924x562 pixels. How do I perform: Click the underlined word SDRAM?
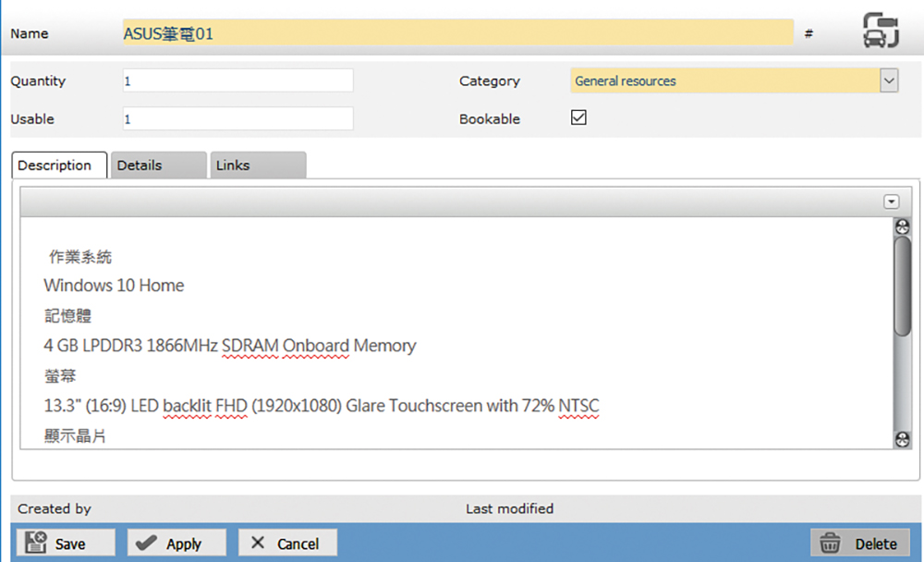(x=249, y=346)
